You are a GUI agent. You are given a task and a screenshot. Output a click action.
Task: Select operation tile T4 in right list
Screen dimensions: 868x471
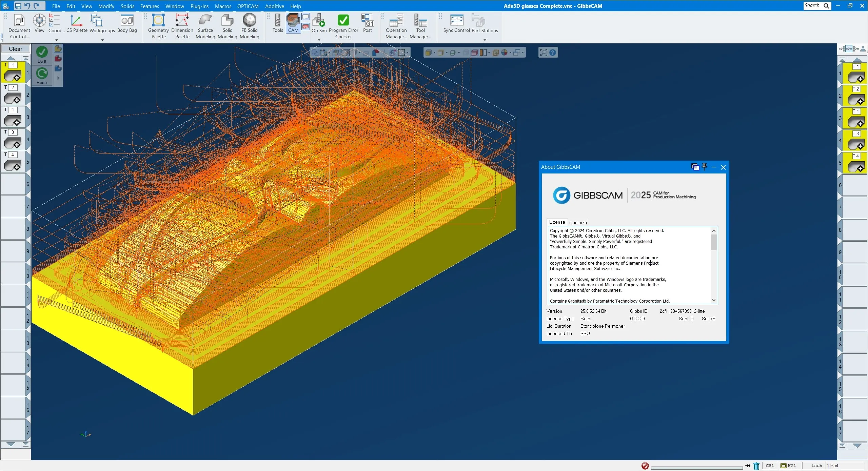click(855, 163)
